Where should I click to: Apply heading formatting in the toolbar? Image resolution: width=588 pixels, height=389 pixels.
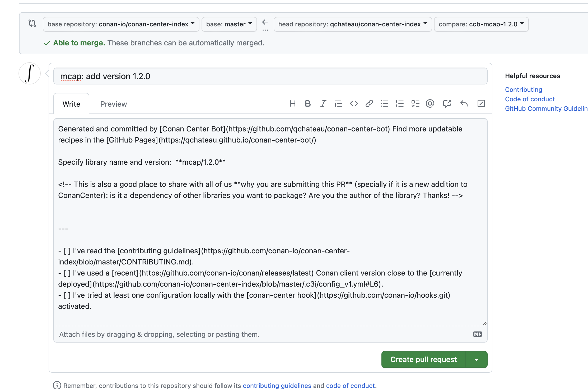pos(293,103)
